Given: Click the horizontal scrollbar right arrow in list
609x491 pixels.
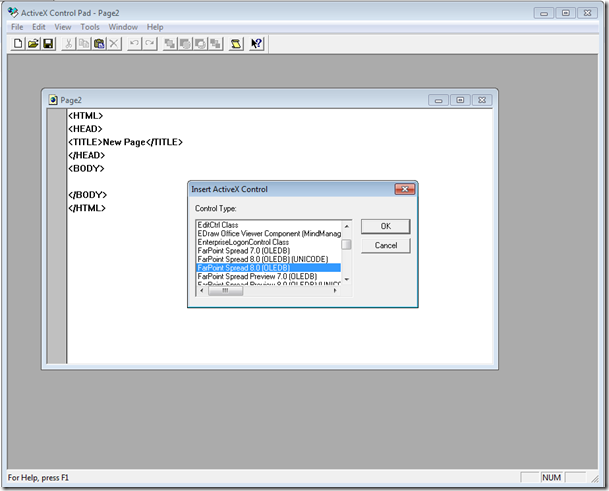Looking at the screenshot, I should (x=336, y=290).
